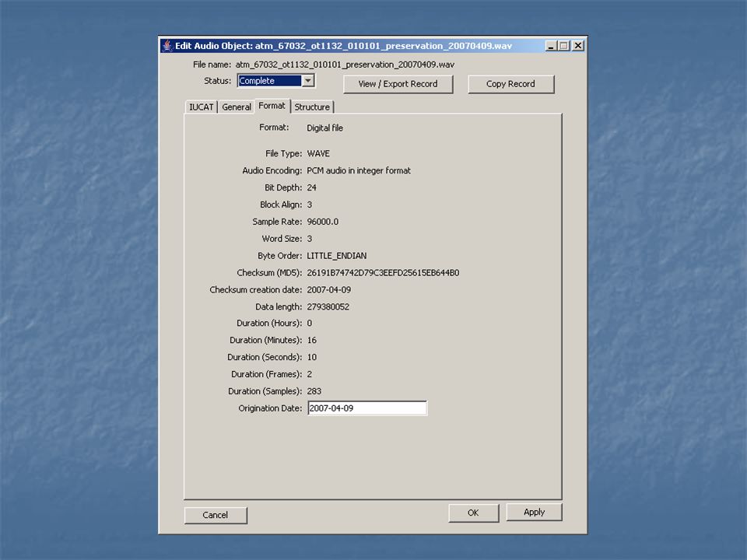Click the file name text at top
This screenshot has height=560, width=747.
point(345,65)
